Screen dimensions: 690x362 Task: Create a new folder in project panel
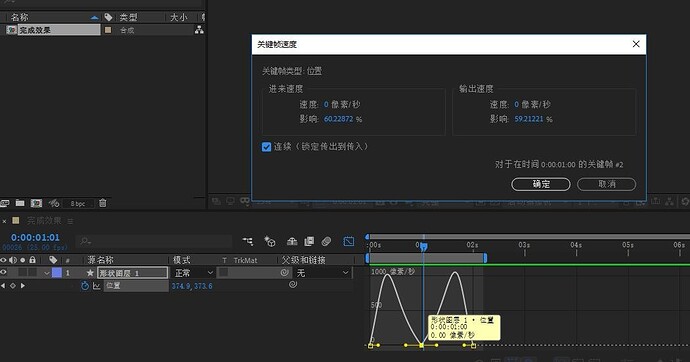click(20, 203)
